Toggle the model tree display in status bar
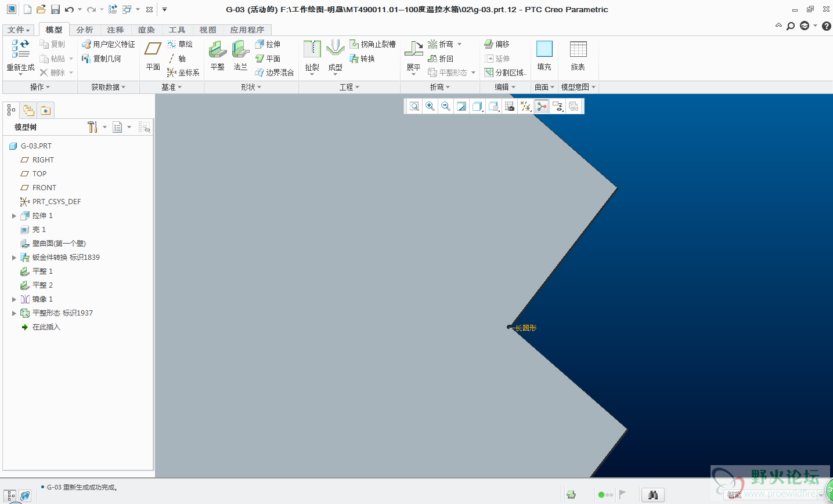The width and height of the screenshot is (833, 504). point(11,496)
